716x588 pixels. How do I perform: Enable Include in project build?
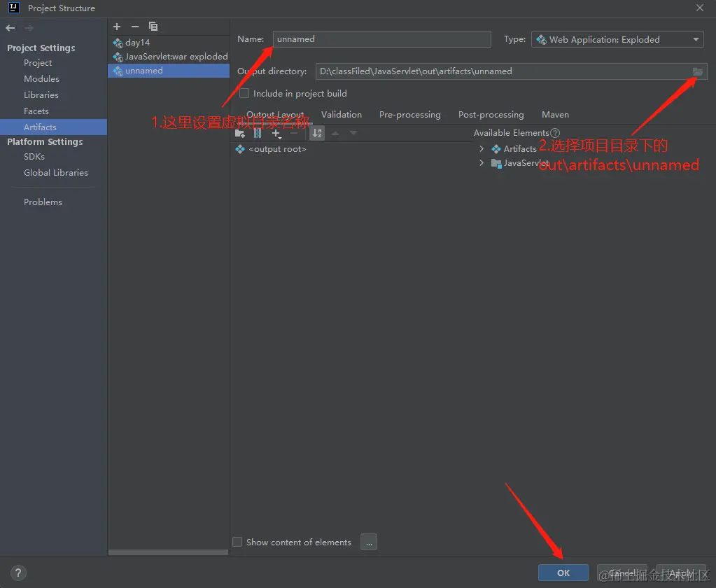(244, 93)
